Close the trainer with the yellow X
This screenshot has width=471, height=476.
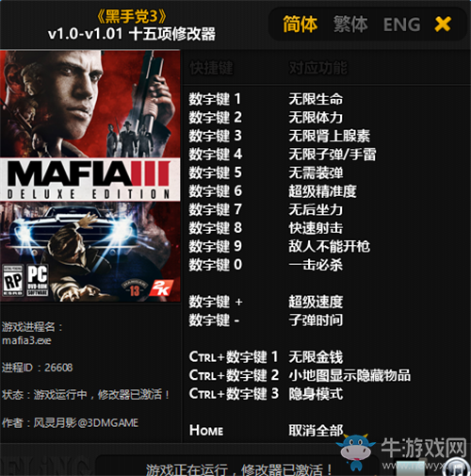pyautogui.click(x=443, y=25)
